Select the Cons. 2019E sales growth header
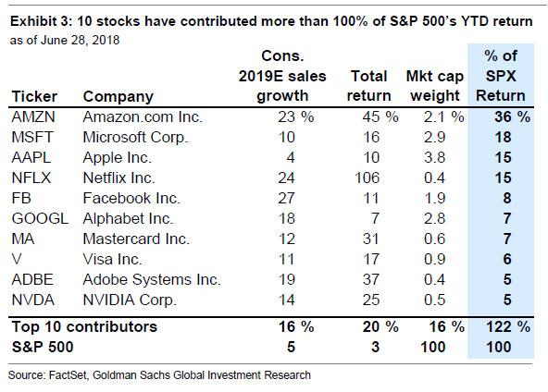Image resolution: width=548 pixels, height=392 pixels. pos(282,76)
